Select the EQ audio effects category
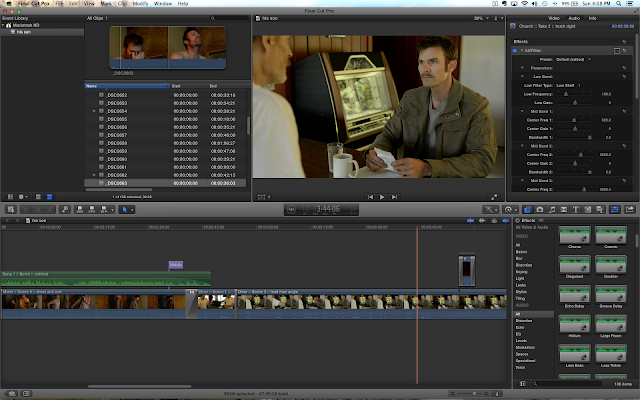The image size is (640, 400). (518, 334)
